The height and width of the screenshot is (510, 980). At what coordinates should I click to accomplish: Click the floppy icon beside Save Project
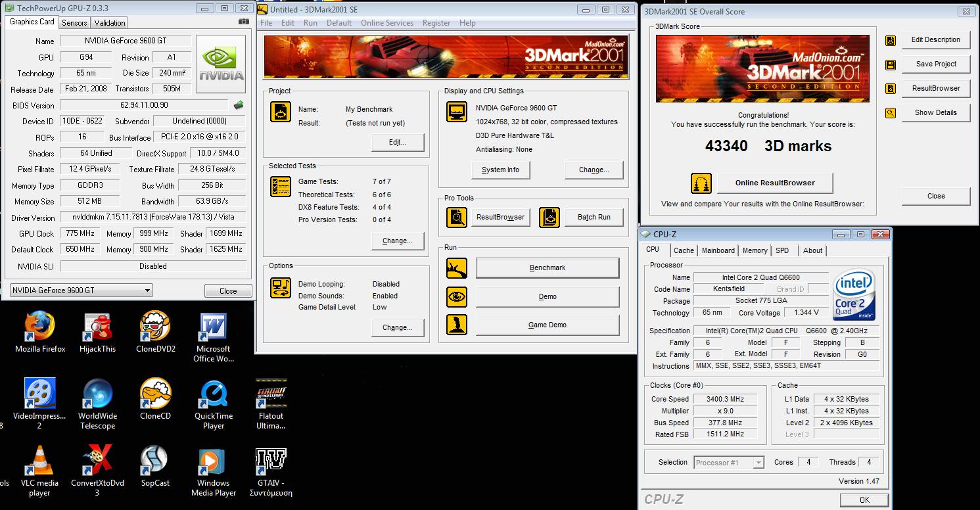click(891, 64)
